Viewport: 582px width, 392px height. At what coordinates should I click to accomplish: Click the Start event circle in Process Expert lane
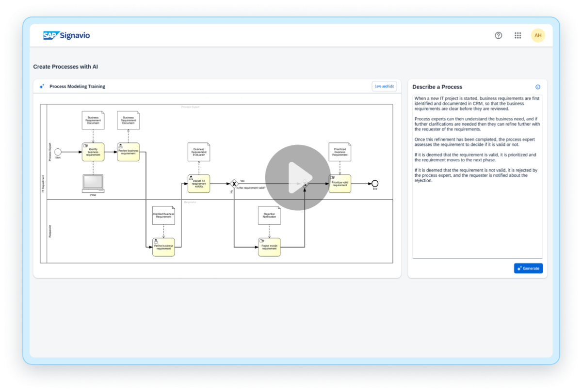click(58, 152)
